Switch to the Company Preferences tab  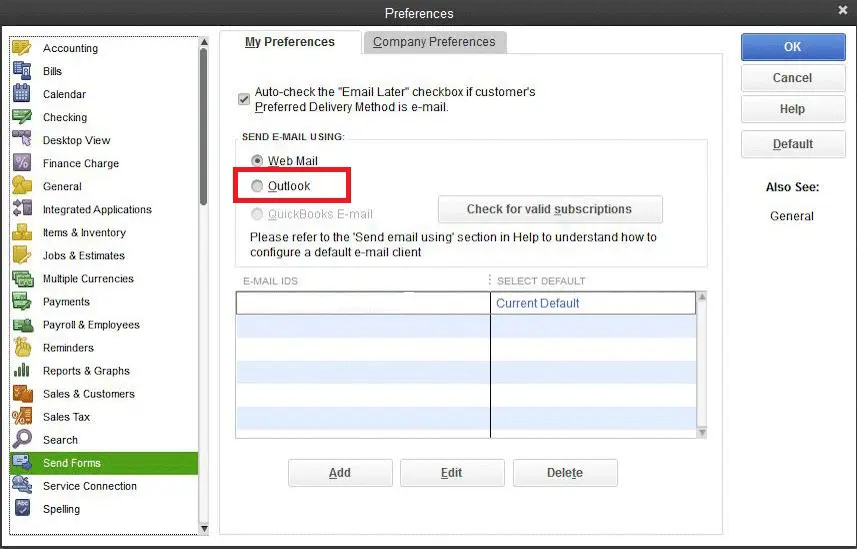tap(434, 42)
